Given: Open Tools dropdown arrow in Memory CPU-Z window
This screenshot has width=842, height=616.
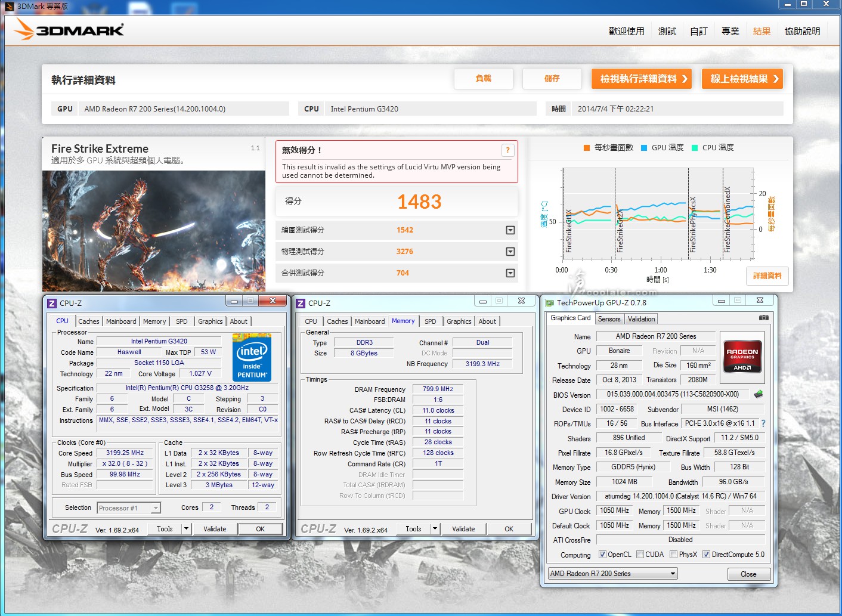Looking at the screenshot, I should 435,529.
